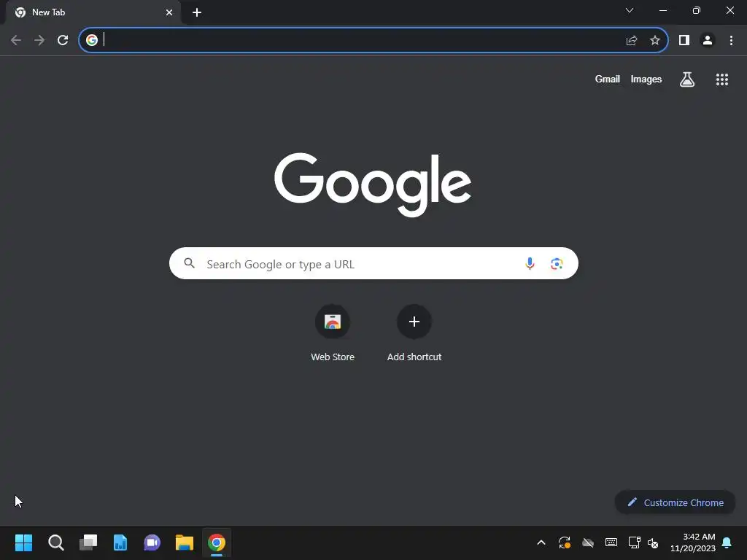Open the clock showing 3:42 AM

coord(693,542)
